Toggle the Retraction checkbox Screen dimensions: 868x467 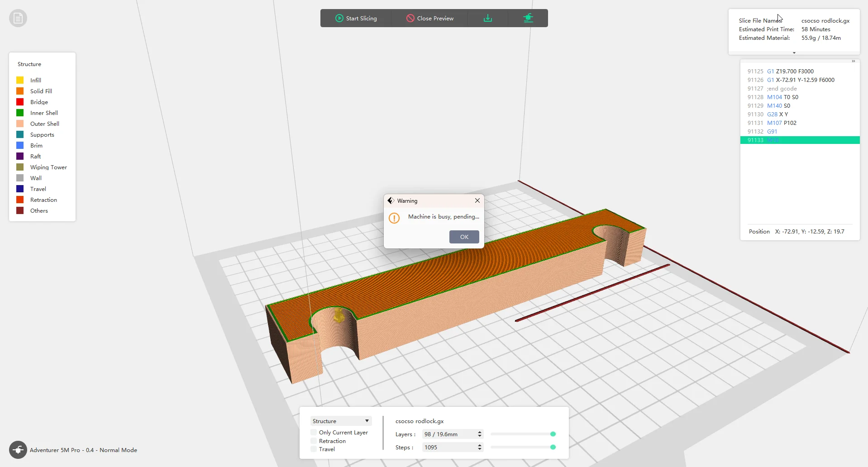[314, 441]
